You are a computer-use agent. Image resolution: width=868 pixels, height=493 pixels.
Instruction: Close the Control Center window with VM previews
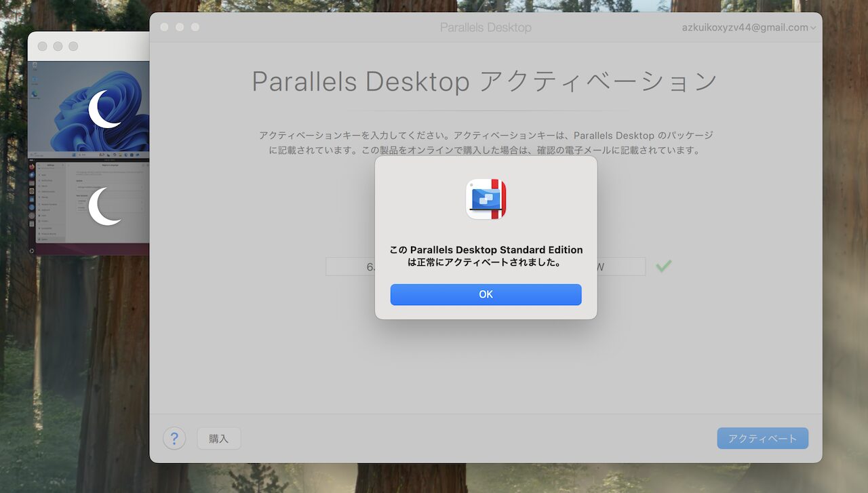point(42,46)
